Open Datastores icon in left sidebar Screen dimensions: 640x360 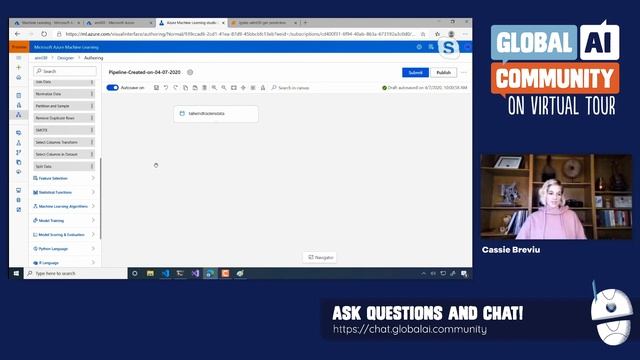tap(18, 200)
